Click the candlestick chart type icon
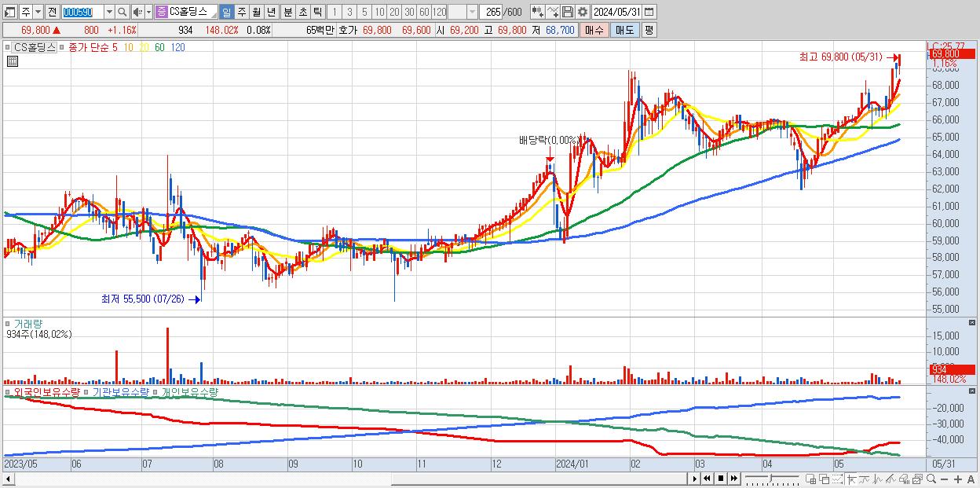This screenshot has height=488, width=980. [536, 12]
